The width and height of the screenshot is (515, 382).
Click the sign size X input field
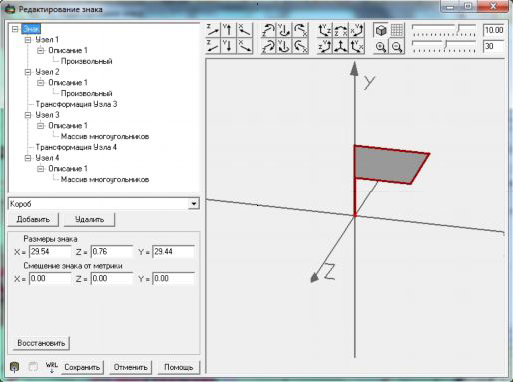pos(50,252)
